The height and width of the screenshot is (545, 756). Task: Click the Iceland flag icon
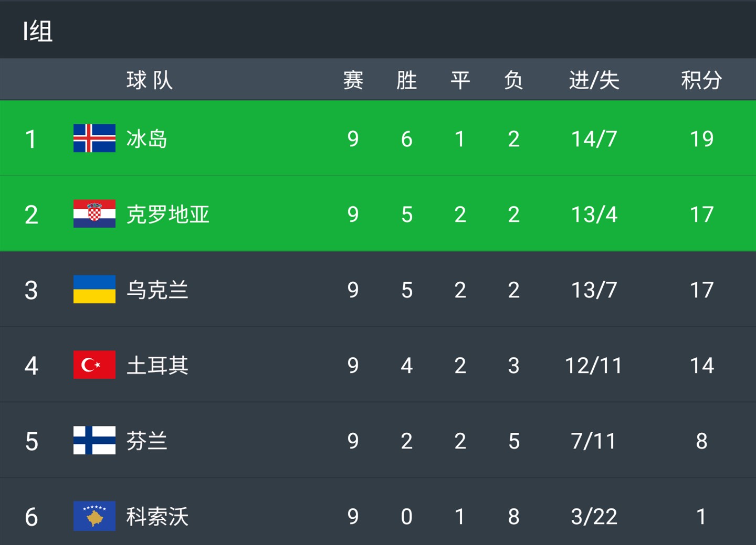coord(94,139)
